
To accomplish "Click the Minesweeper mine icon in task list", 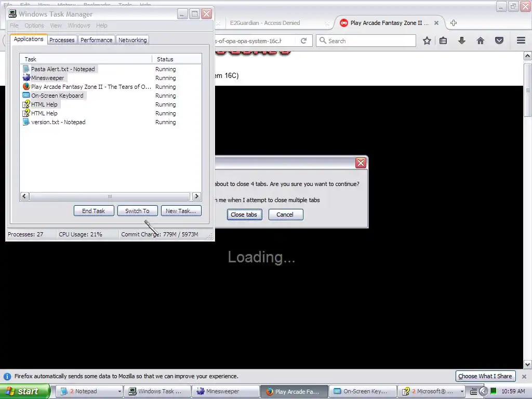I will pos(26,78).
